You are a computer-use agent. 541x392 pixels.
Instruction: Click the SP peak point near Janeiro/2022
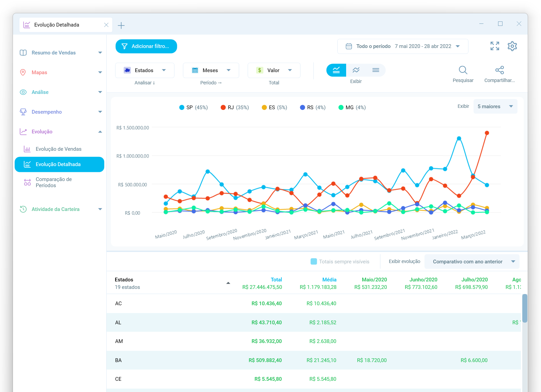pyautogui.click(x=459, y=138)
